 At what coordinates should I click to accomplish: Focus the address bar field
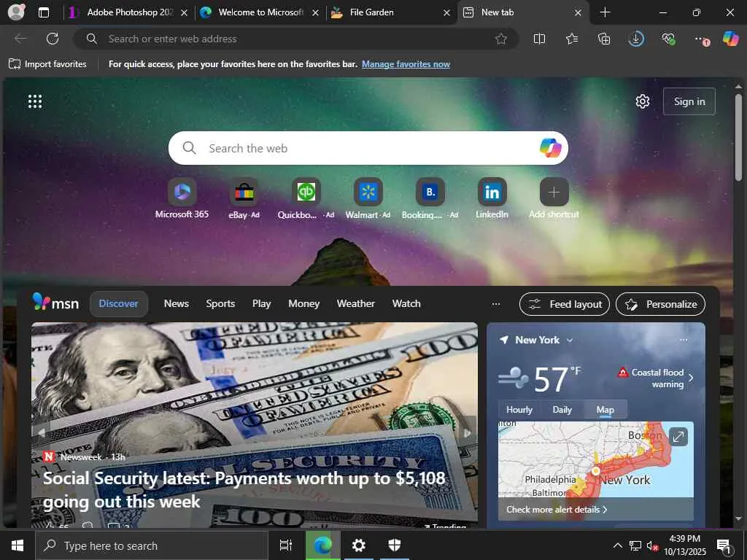[x=295, y=39]
